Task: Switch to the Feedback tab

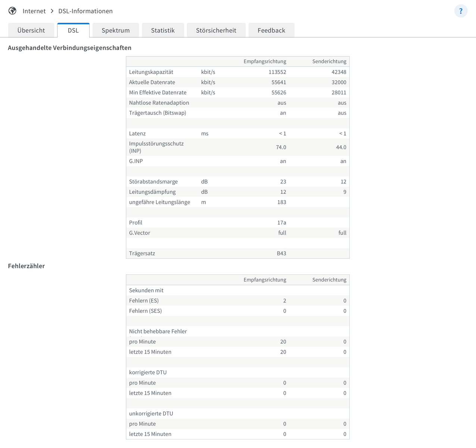Action: pos(271,31)
